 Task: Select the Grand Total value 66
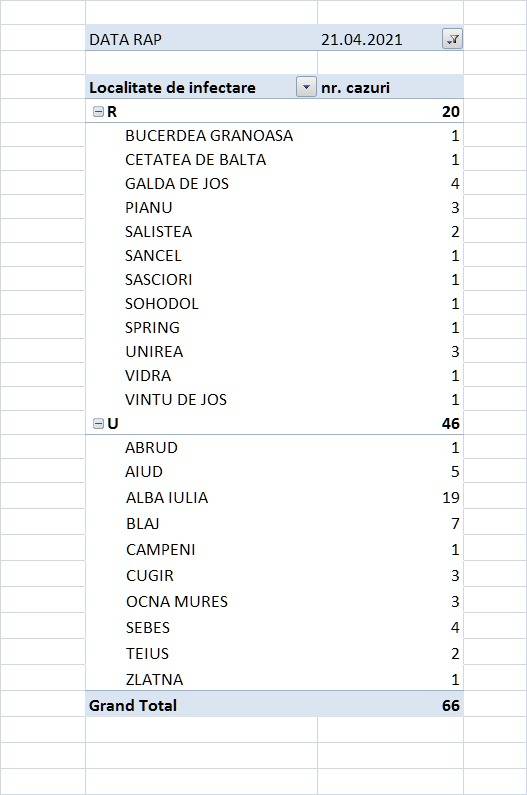point(450,705)
